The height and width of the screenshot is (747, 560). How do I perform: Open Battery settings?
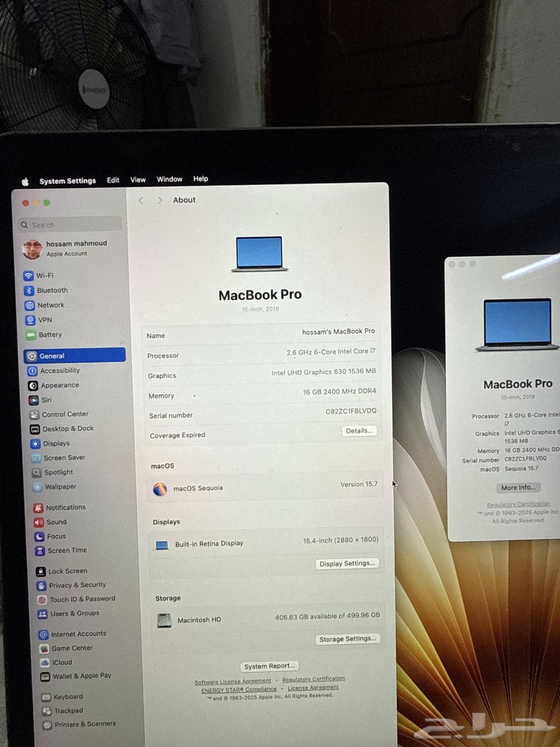(x=49, y=334)
